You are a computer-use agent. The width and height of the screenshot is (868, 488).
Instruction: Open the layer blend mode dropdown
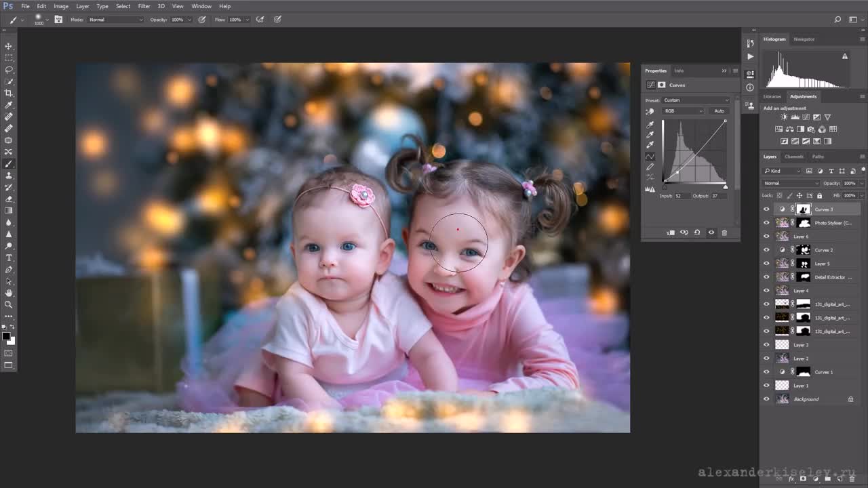tap(791, 183)
